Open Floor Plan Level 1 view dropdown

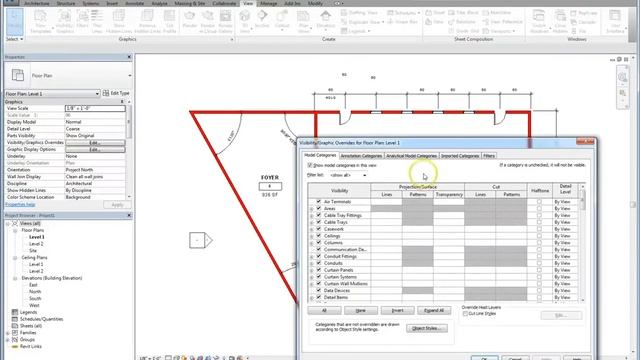[52, 93]
